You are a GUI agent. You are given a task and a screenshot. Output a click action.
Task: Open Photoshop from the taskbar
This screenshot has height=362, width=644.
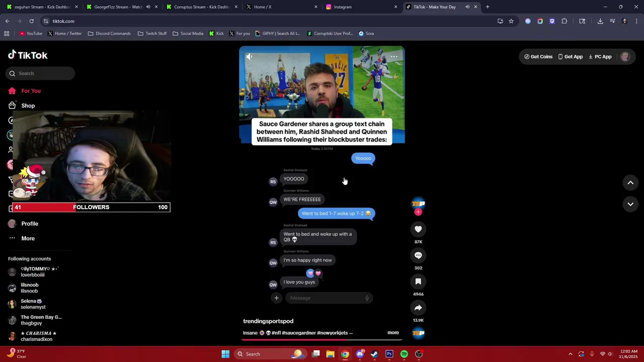coord(389,354)
